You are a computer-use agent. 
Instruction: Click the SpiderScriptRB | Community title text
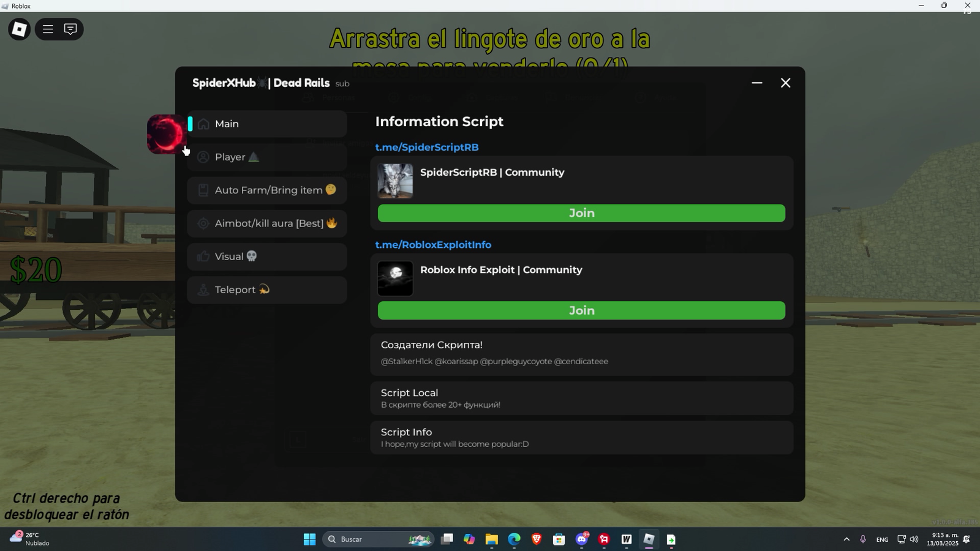point(492,172)
